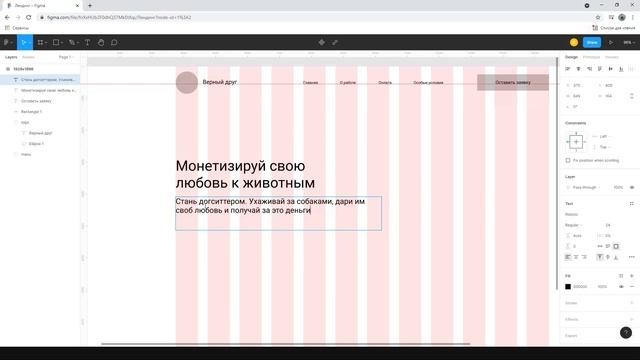
Task: Select the Pen tool
Action: pyautogui.click(x=72, y=42)
